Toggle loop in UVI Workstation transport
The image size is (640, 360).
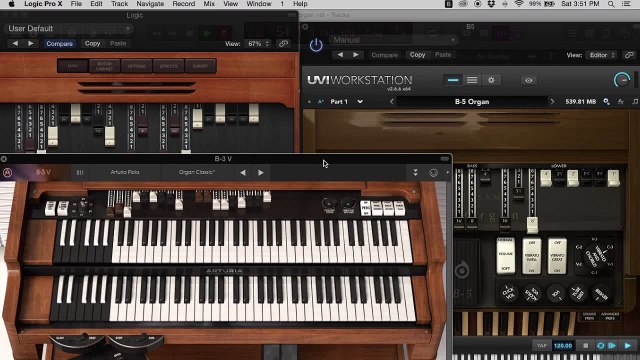point(601,346)
